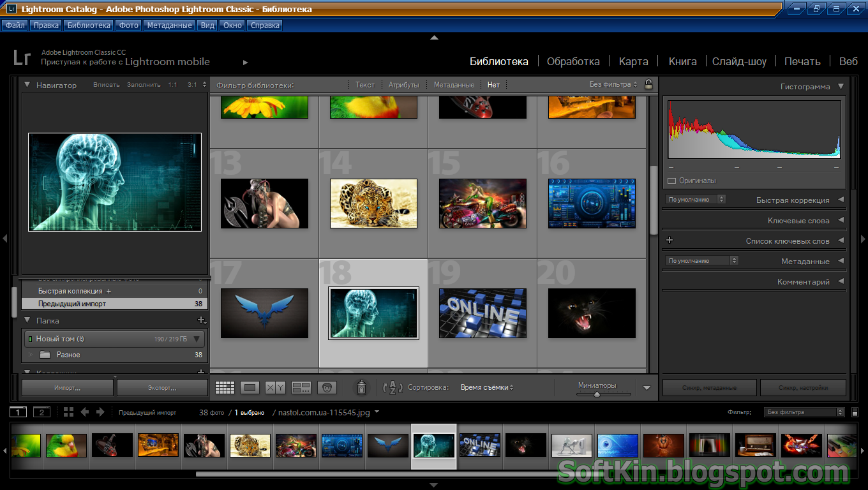Toggle the Оригиналы checkbox under histogram
Image resolution: width=868 pixels, height=490 pixels.
tap(671, 181)
